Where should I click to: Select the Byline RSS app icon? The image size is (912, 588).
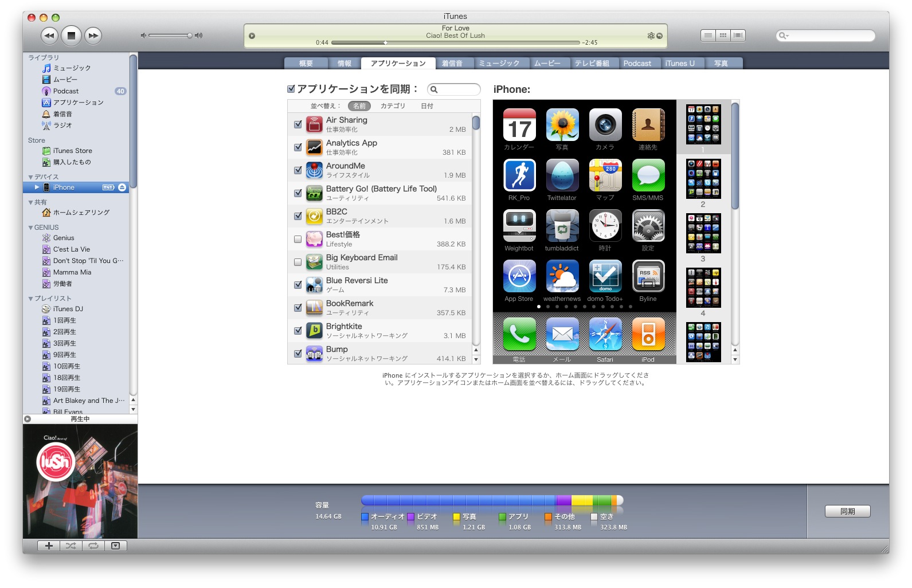[648, 276]
